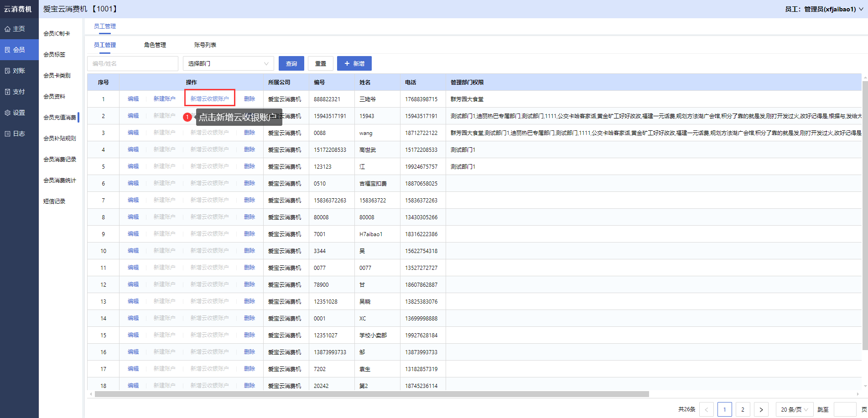
Task: Open 会员消费记录 submenu item
Action: pos(60,159)
